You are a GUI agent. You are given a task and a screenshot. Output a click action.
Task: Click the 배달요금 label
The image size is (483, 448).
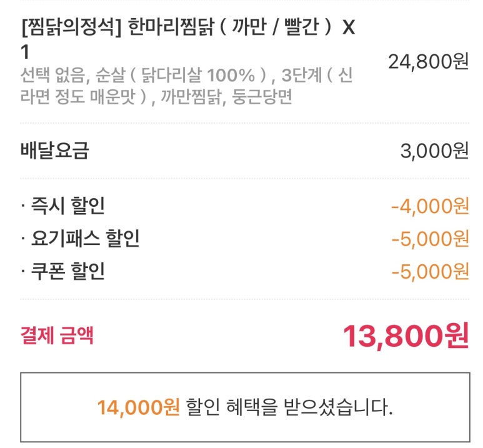point(54,151)
